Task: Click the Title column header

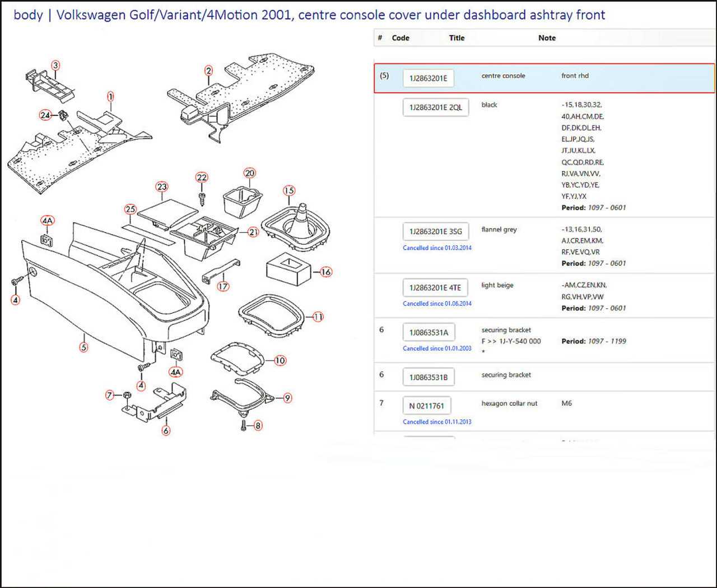Action: click(x=457, y=38)
